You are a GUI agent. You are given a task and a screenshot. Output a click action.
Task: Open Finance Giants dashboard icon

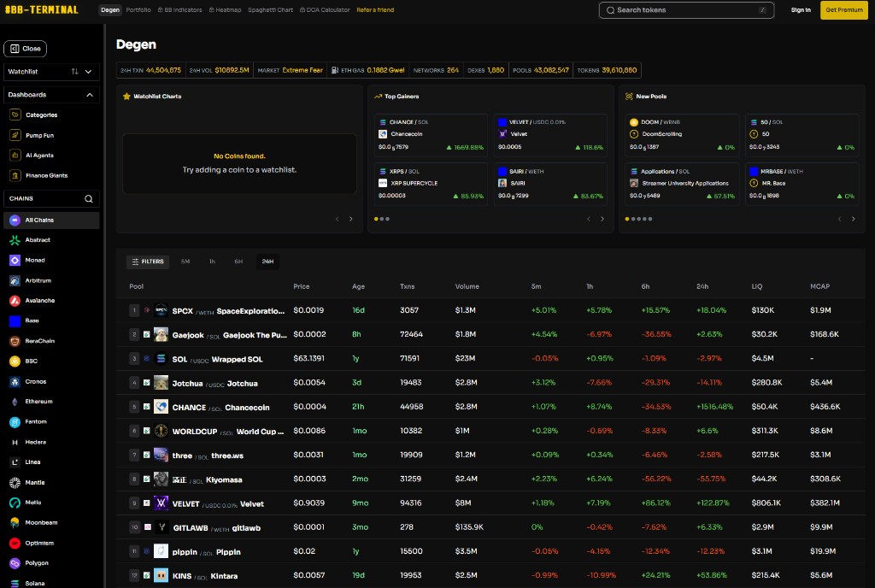point(15,175)
